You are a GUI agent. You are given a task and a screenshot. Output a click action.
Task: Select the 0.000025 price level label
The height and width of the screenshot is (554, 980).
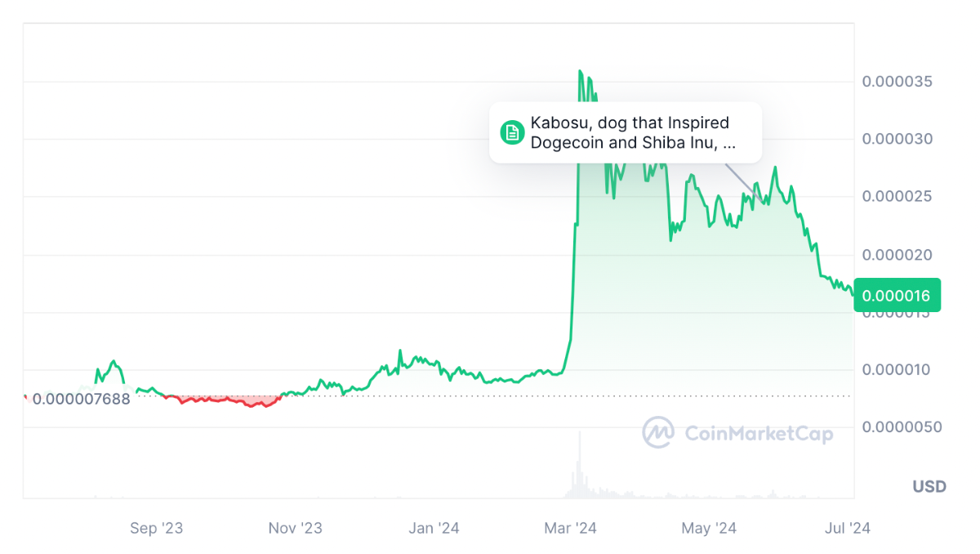point(898,197)
